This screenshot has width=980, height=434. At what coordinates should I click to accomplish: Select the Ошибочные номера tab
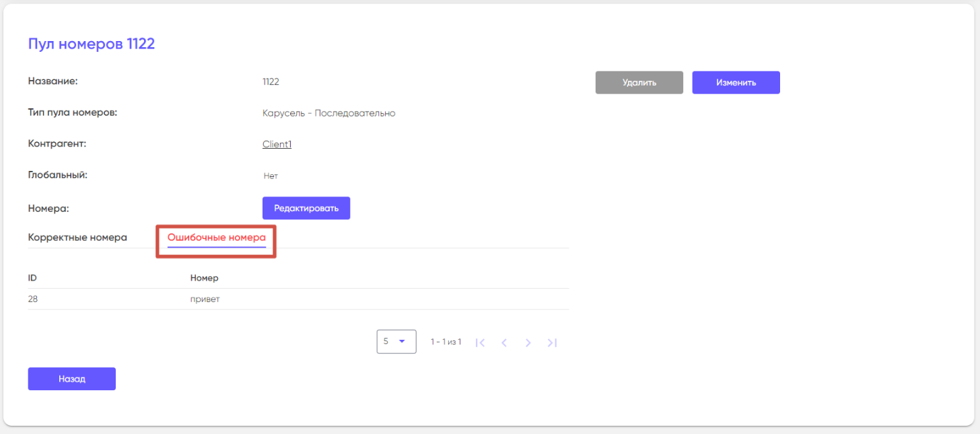tap(216, 238)
